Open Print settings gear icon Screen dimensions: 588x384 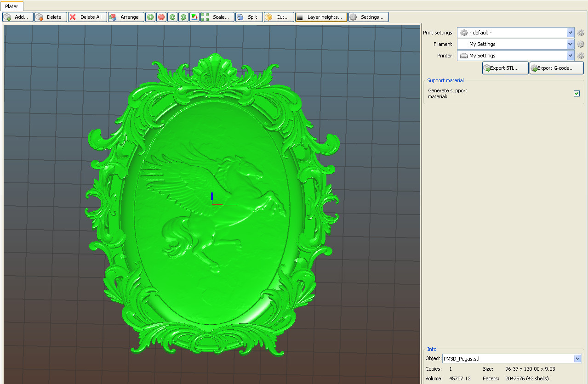click(x=581, y=33)
